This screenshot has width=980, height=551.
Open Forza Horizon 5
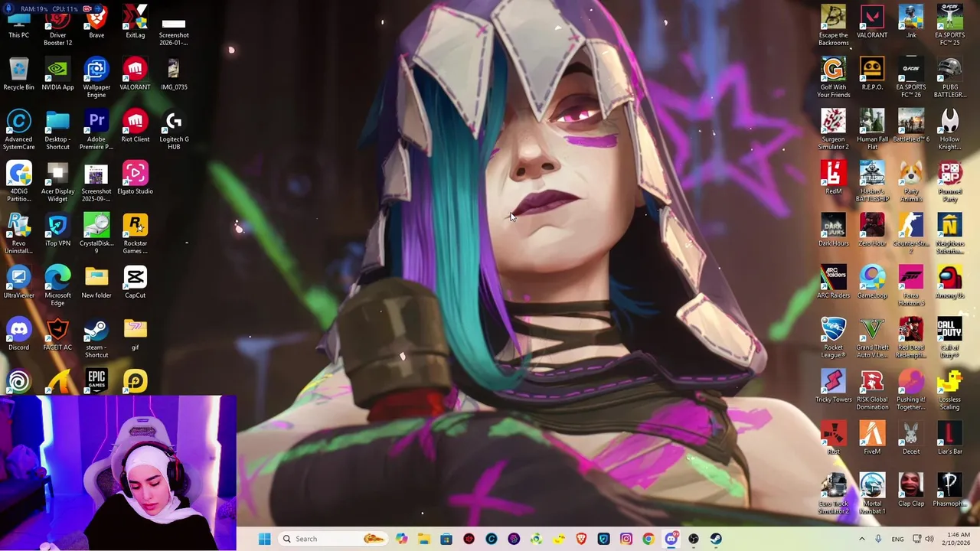click(911, 286)
